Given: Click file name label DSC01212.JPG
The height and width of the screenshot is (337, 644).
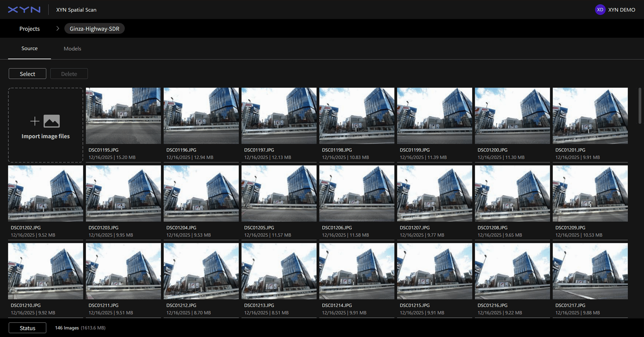Looking at the screenshot, I should (181, 305).
